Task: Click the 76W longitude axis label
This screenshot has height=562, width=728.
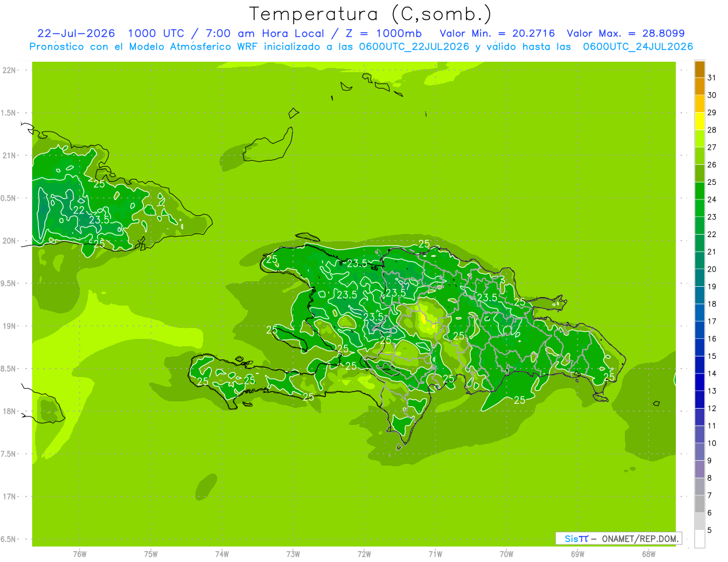Action: 79,554
